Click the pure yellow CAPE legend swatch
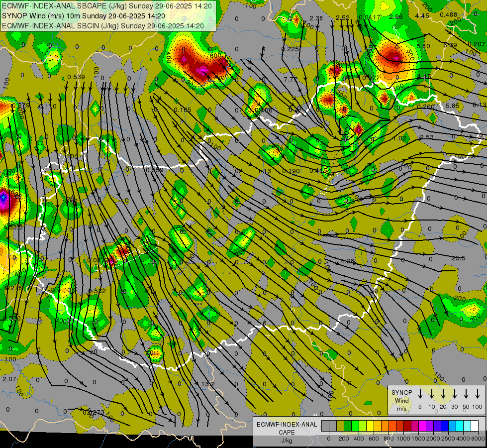Image resolution: width=487 pixels, height=448 pixels. 370,426
